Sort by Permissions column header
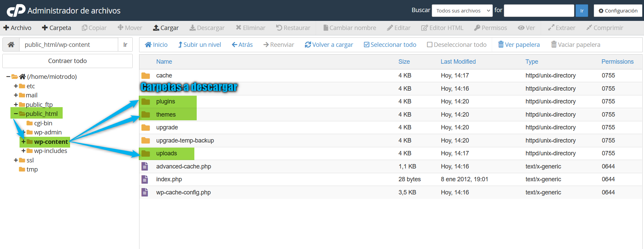 pyautogui.click(x=617, y=62)
